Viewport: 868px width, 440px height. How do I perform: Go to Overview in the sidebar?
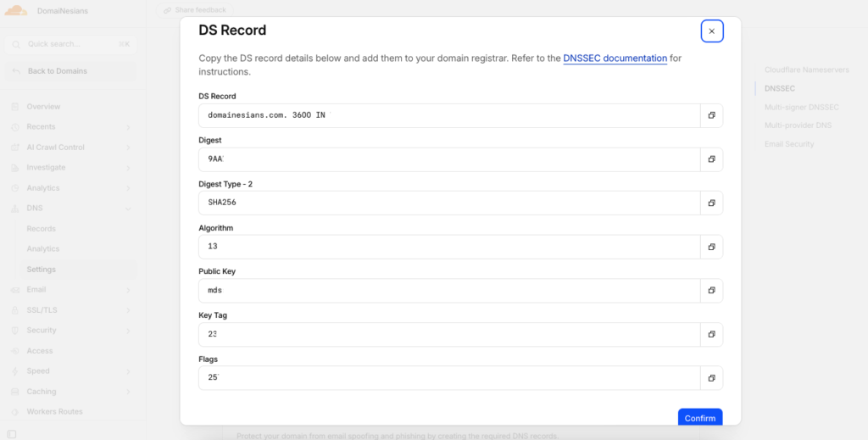point(43,106)
